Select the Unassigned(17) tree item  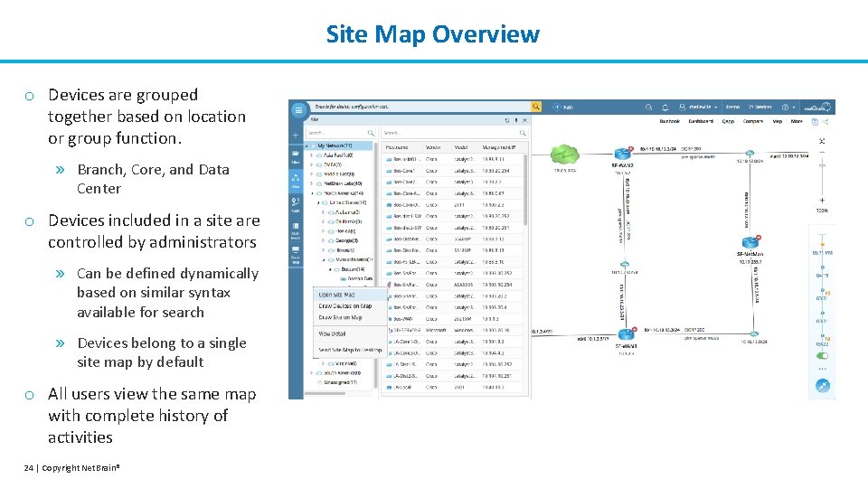(x=341, y=382)
